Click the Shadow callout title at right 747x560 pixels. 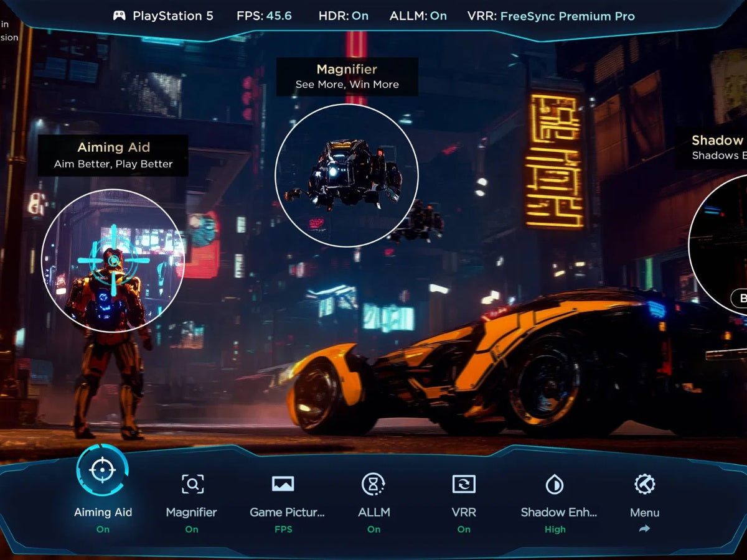pyautogui.click(x=719, y=141)
